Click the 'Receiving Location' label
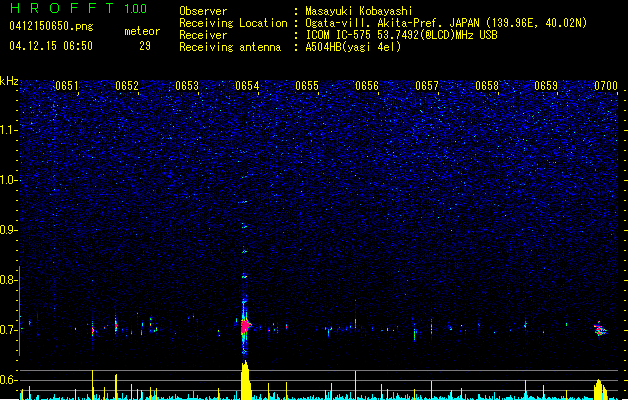Image resolution: width=629 pixels, height=400 pixels. 233,23
